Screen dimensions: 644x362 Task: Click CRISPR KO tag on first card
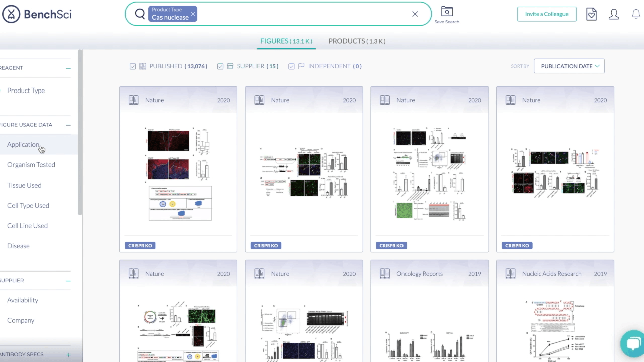[x=140, y=246]
